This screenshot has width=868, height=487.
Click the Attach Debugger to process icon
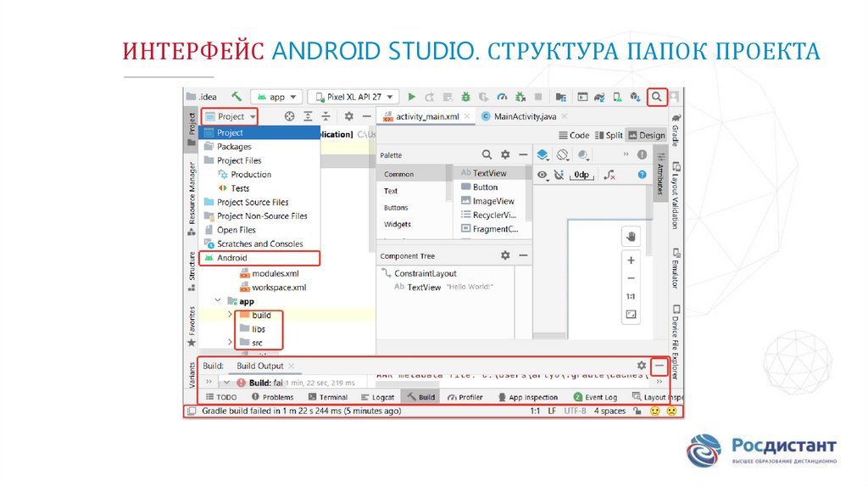[x=520, y=97]
